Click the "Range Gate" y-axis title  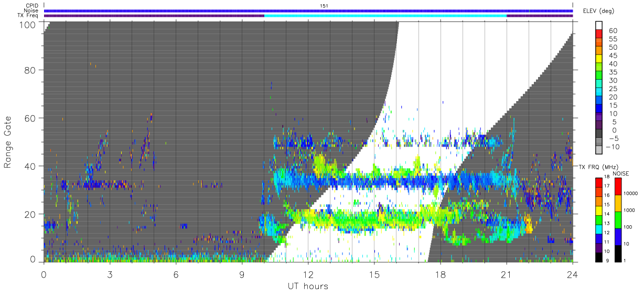[8, 141]
